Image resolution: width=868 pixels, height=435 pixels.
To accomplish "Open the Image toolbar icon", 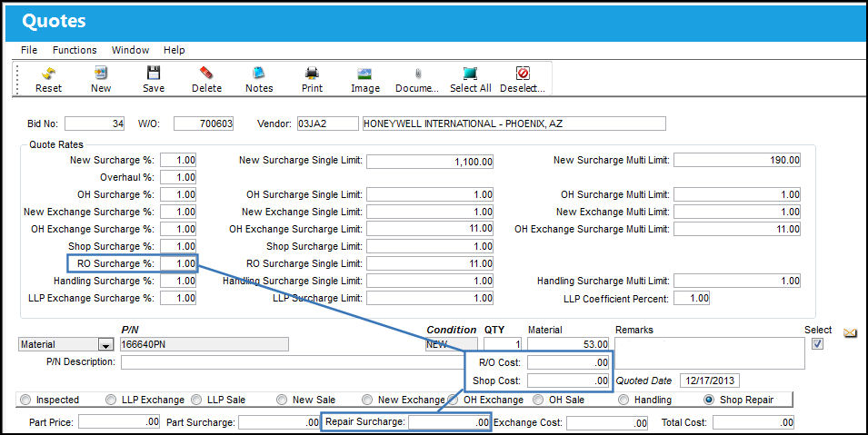I will (x=364, y=74).
